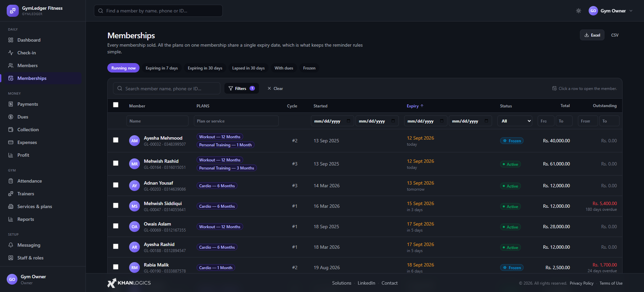Viewport: 644px width, 292px height.
Task: Export memberships to Excel
Action: 592,35
